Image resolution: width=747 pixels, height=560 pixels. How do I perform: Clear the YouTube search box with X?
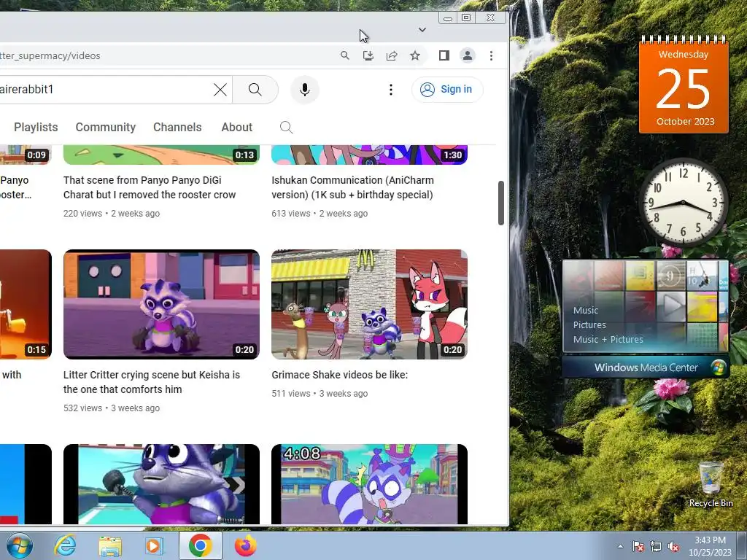[x=220, y=90]
